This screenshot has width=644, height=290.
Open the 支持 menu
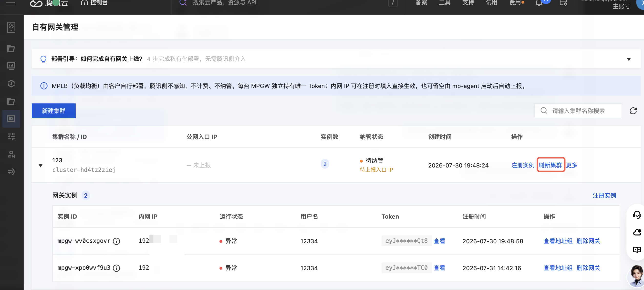[468, 2]
